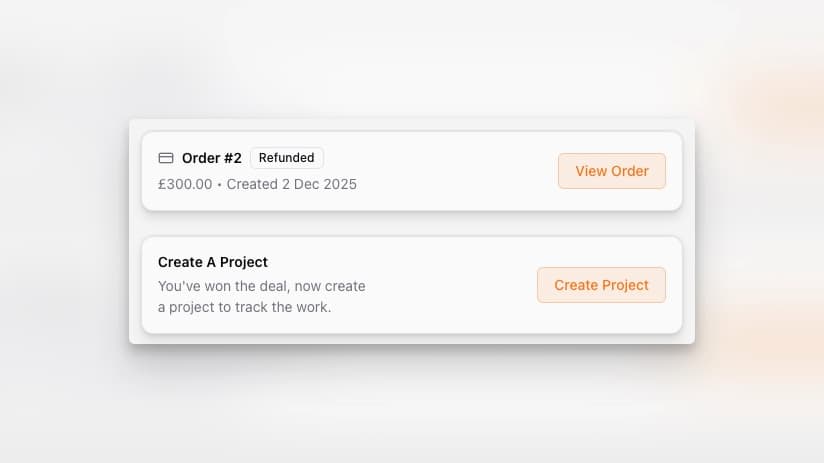
Task: Click the Create A Project heading
Action: tap(213, 262)
